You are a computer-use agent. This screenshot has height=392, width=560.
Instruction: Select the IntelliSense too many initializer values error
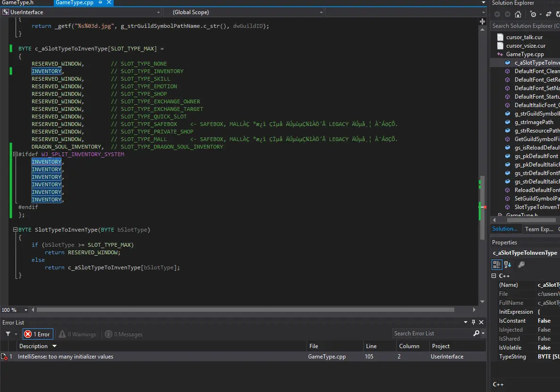[x=66, y=357]
